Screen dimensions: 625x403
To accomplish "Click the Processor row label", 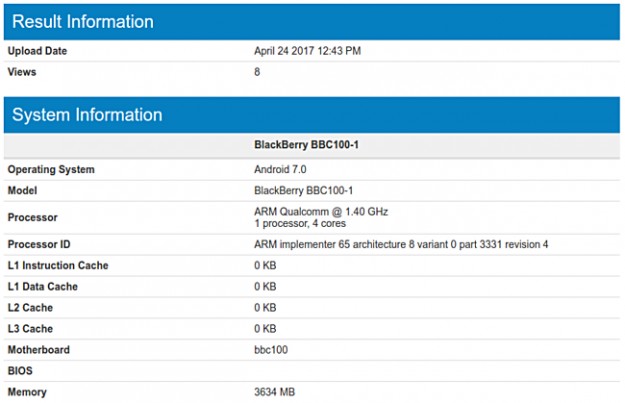I will (x=33, y=217).
